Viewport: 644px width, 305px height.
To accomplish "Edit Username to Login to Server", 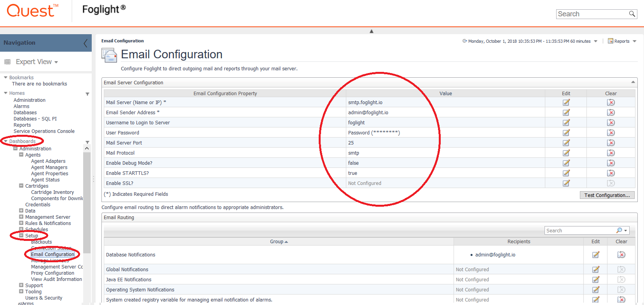I will coord(566,122).
